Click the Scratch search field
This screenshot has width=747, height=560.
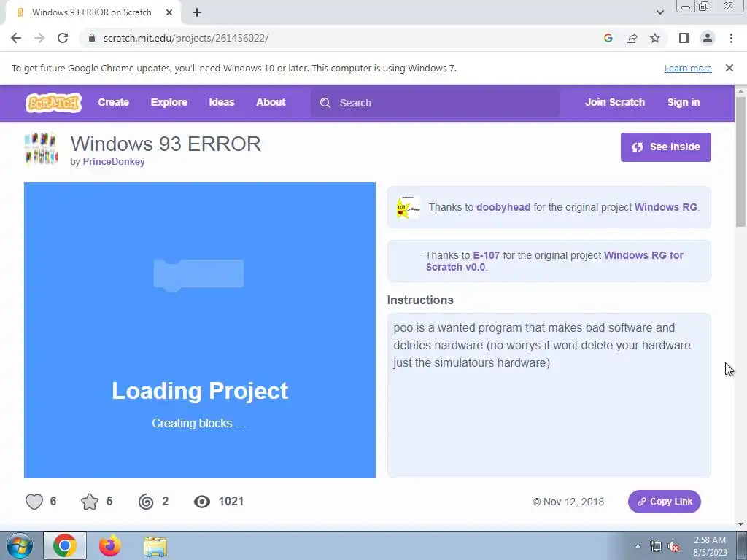pos(436,103)
